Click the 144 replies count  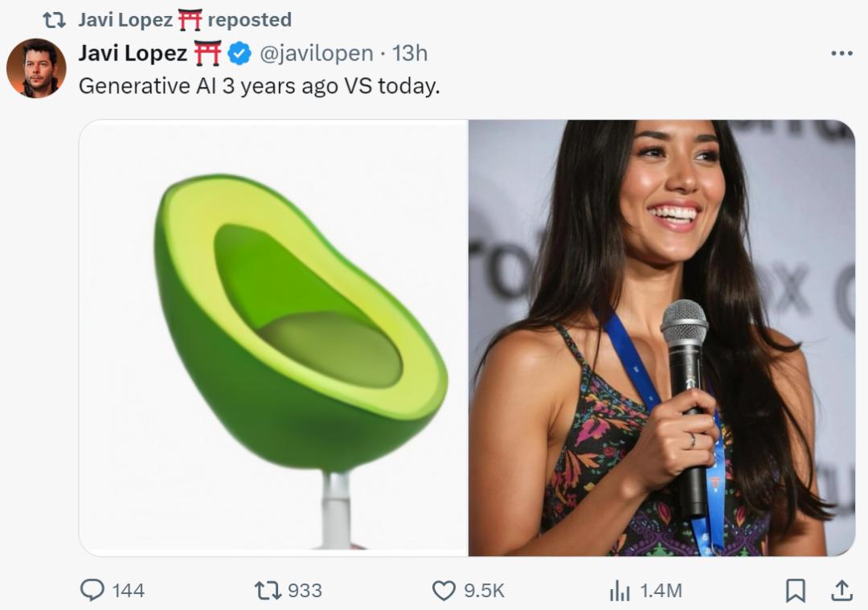[x=129, y=591]
